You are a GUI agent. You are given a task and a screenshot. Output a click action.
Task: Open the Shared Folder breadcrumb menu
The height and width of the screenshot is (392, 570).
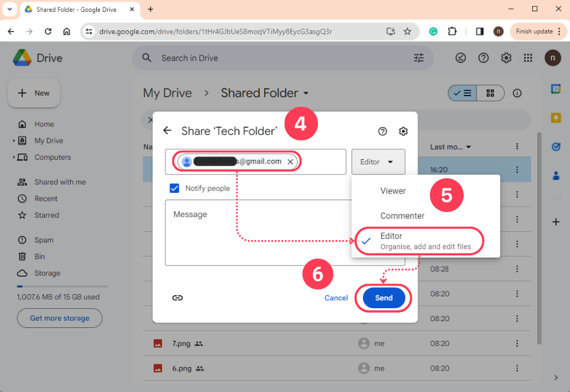click(306, 93)
